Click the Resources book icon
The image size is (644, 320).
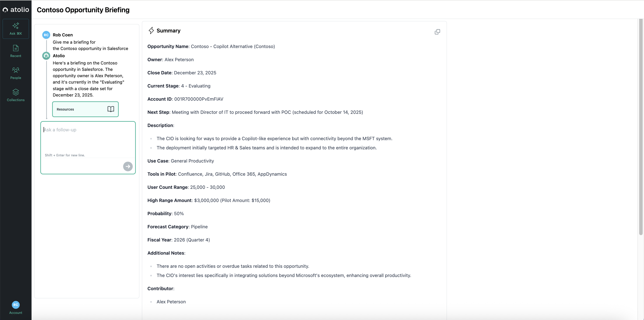[111, 109]
